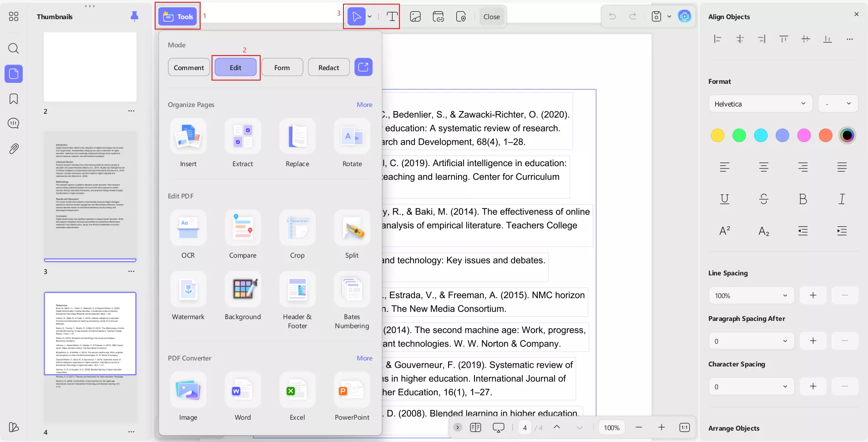Click the Extract pages icon
Viewport: 868px width, 442px height.
tap(243, 136)
